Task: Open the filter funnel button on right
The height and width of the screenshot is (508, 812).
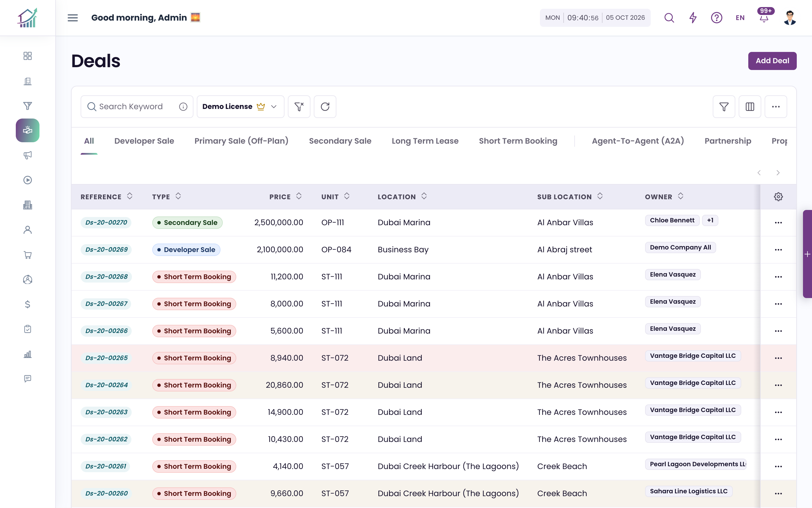Action: pyautogui.click(x=724, y=106)
